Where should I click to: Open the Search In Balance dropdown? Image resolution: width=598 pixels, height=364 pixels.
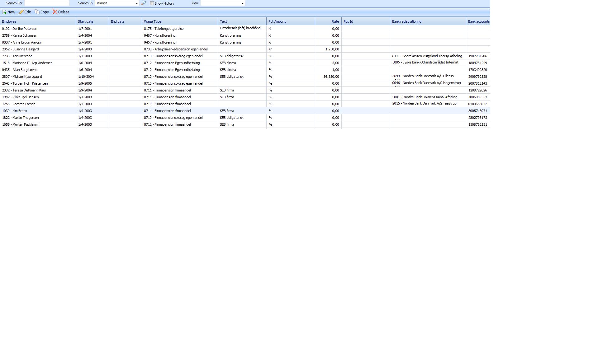click(136, 3)
